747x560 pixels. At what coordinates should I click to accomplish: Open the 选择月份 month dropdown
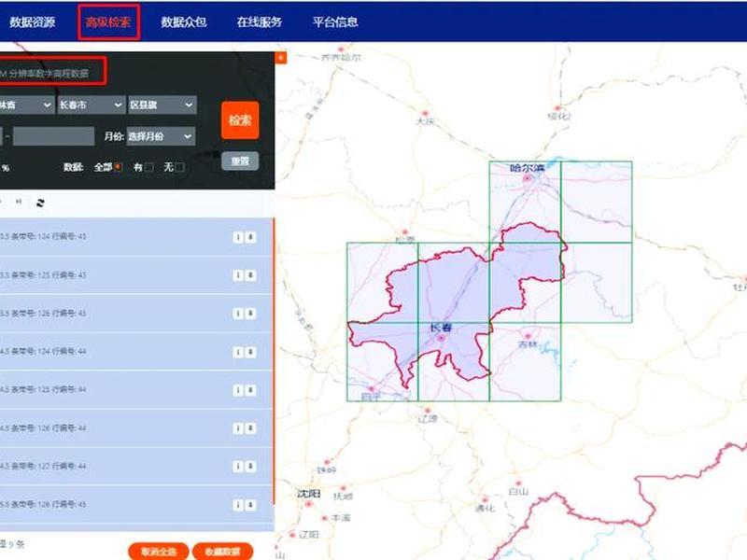pyautogui.click(x=161, y=136)
